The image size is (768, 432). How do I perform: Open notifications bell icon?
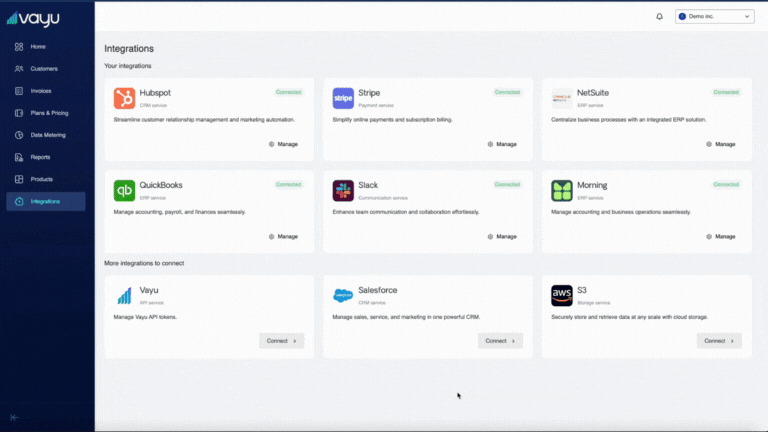[x=659, y=17]
